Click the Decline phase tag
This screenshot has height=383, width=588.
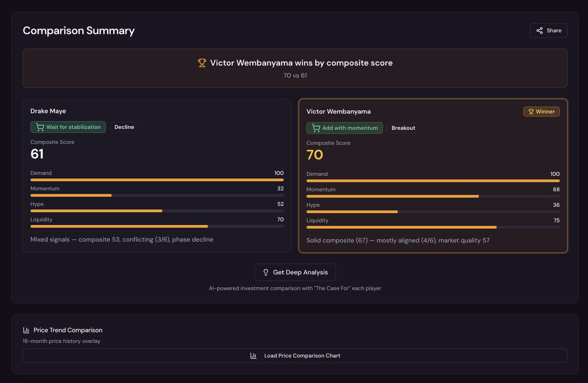[124, 127]
